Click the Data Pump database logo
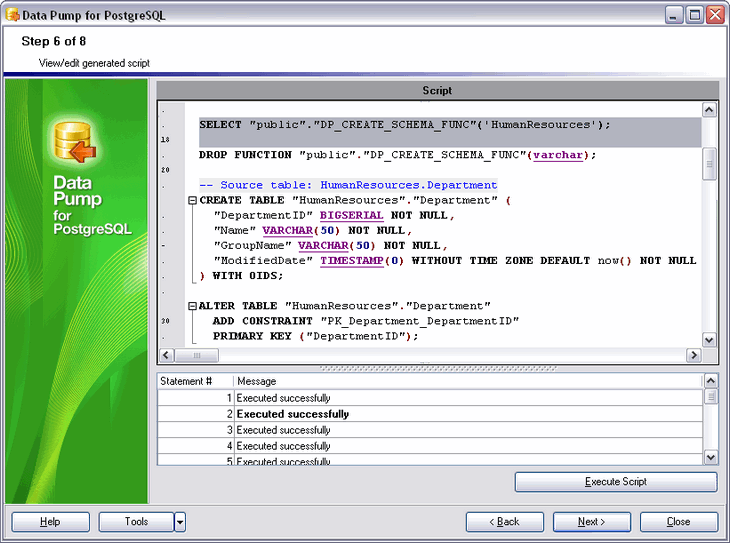Screen dimensions: 730x543 tap(74, 142)
